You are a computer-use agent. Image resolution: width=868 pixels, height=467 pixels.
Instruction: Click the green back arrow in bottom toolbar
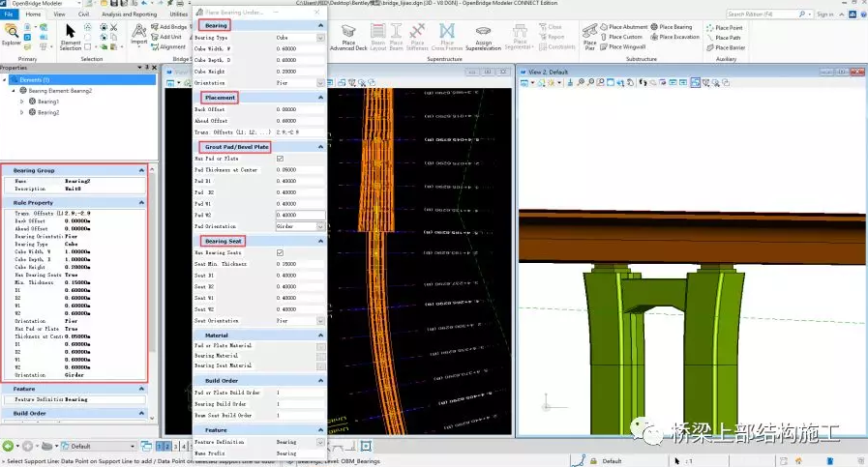click(x=8, y=446)
